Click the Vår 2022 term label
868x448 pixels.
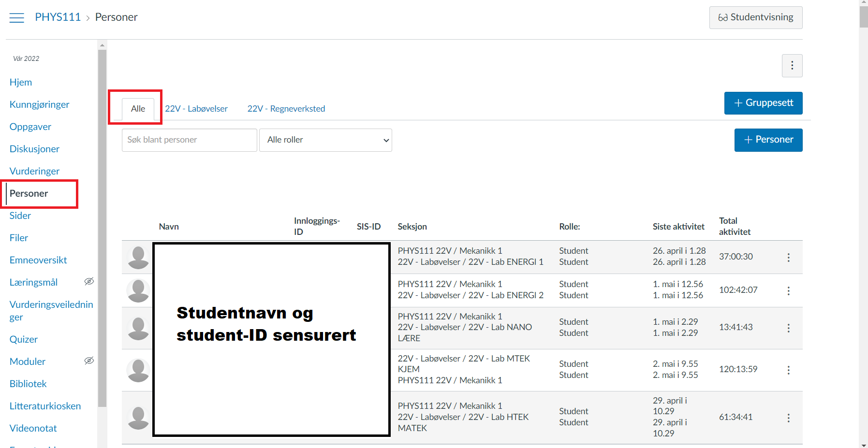click(x=26, y=58)
